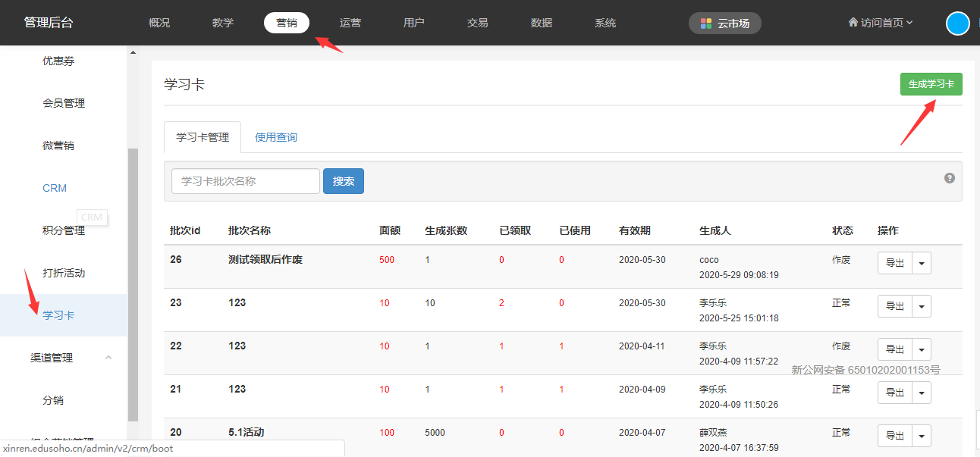Viewport: 980px width, 457px height.
Task: Click the green 生成学习卡 button
Action: 931,84
